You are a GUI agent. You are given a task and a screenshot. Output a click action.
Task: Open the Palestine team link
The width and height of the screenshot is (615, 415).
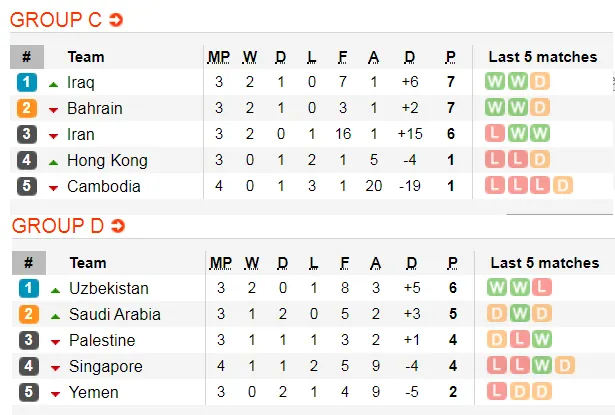[102, 340]
